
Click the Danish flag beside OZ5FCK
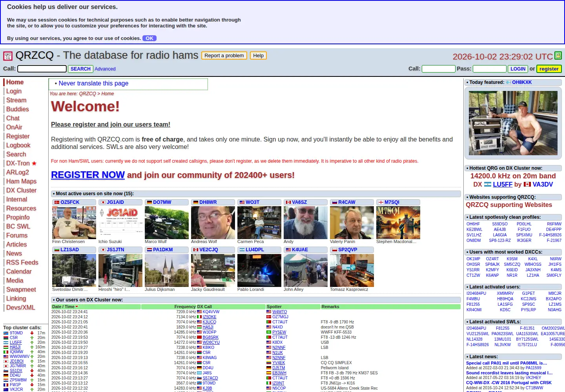pyautogui.click(x=57, y=202)
